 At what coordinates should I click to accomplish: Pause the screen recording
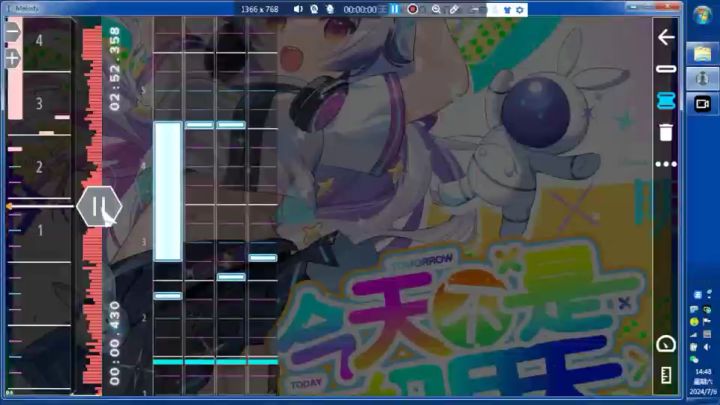(x=394, y=9)
